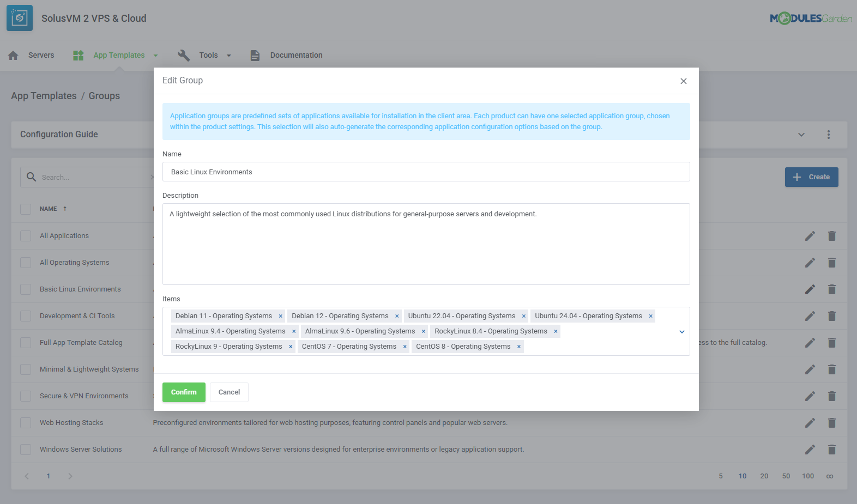Show 50 entries per page
The image size is (857, 504).
(786, 476)
